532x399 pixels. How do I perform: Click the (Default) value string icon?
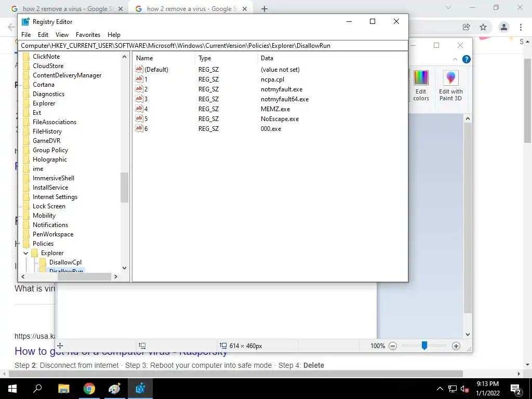[139, 69]
